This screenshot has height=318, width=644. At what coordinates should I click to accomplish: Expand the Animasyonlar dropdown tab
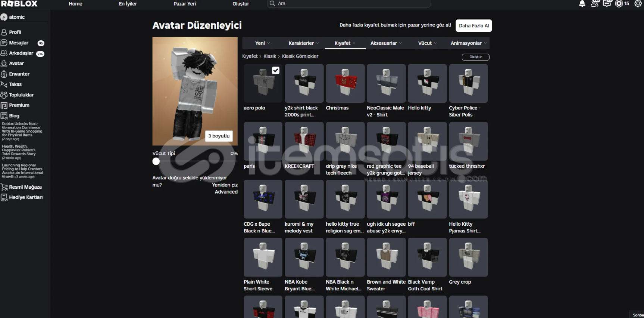tap(468, 43)
